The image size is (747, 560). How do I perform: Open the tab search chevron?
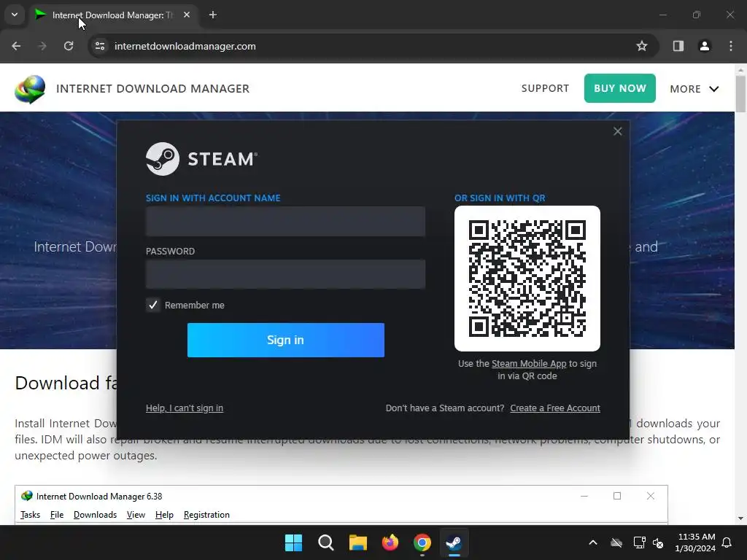click(15, 15)
